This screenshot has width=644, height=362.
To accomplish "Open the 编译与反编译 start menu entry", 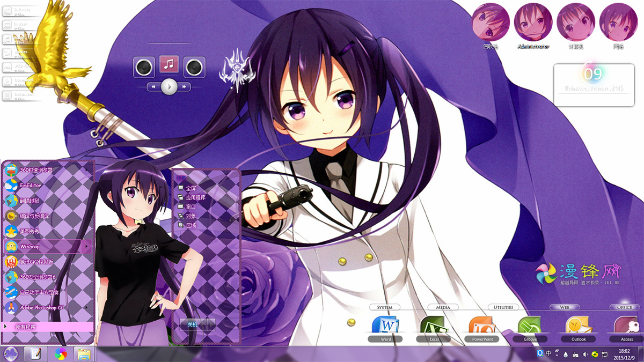I will point(48,216).
